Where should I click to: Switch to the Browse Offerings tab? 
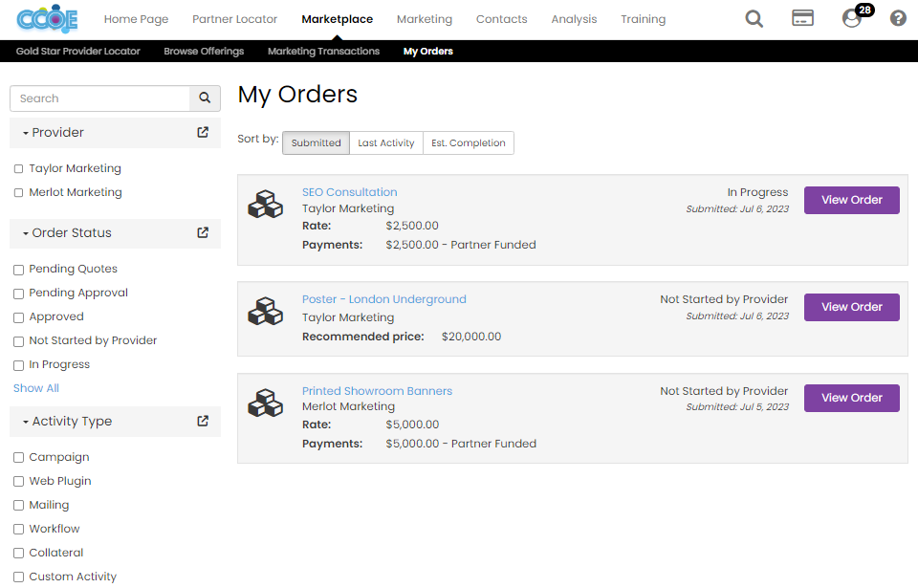(x=204, y=51)
